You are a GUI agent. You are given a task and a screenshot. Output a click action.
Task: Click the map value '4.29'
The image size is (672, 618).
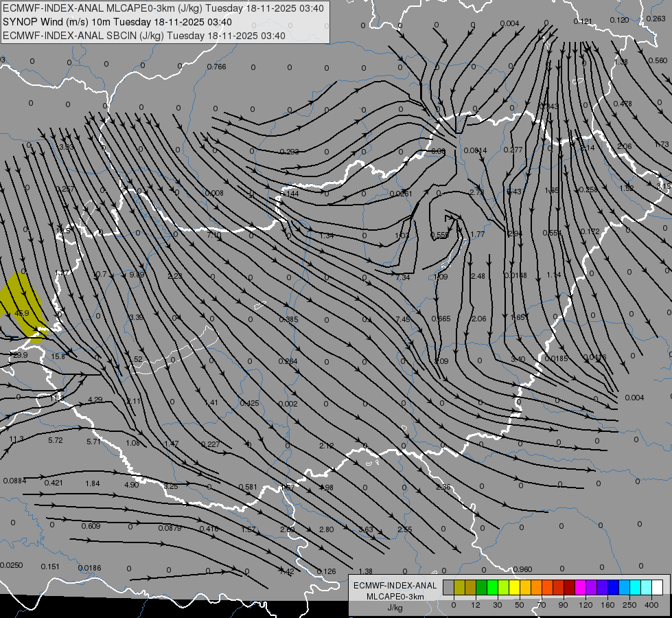click(95, 400)
